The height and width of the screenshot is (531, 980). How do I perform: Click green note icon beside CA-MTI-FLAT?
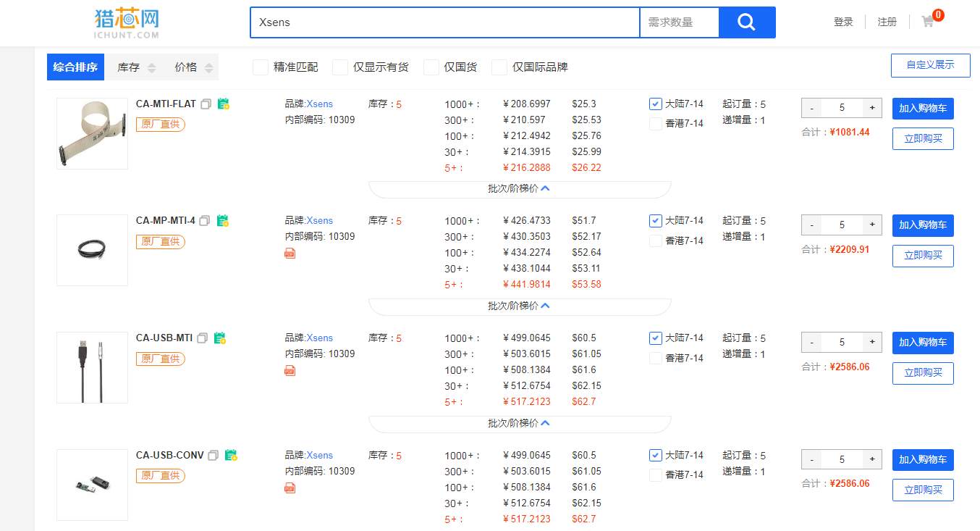[x=224, y=104]
